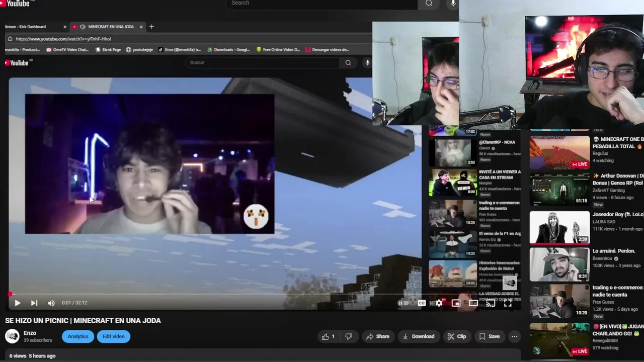Close the MINECRAFT EN UNA JODA tab

[141, 27]
